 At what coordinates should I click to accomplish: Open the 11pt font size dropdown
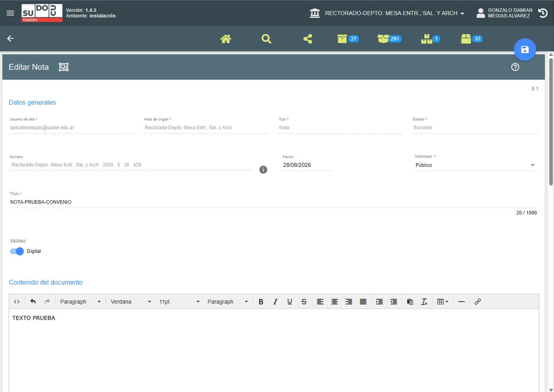point(179,302)
